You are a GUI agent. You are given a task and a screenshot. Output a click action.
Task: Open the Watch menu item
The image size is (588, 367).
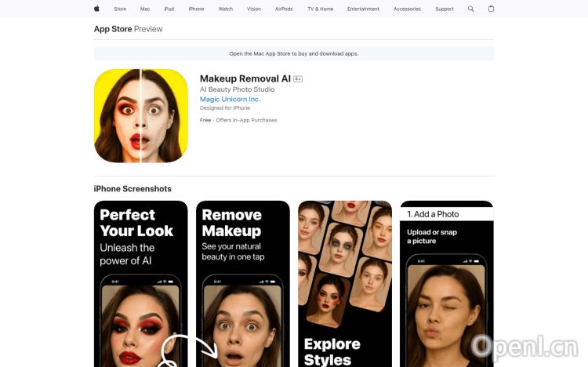(225, 9)
